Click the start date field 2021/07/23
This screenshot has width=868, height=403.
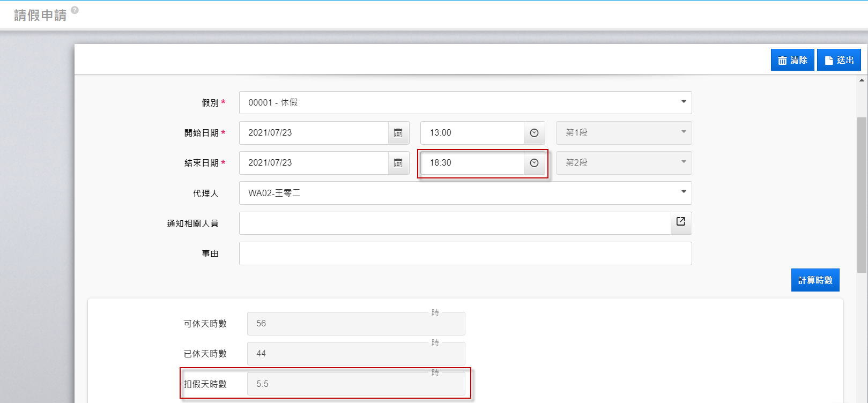pos(314,133)
